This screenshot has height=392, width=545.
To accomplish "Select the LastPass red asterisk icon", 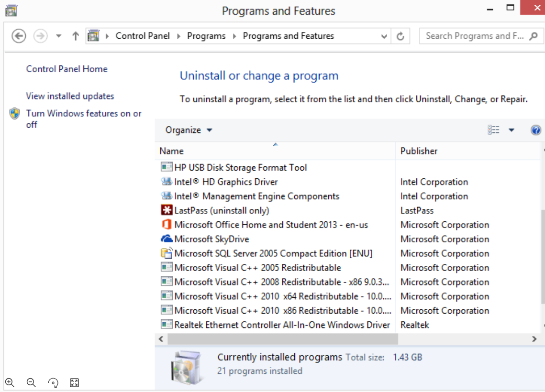I will pyautogui.click(x=167, y=210).
